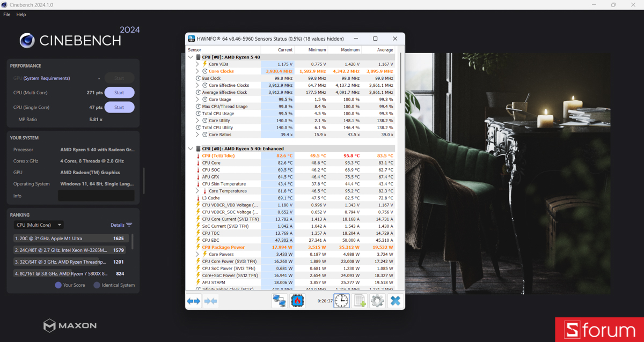Viewport: 644px width, 342px height.
Task: Click the APU STAPM lightning icon
Action: 198,282
